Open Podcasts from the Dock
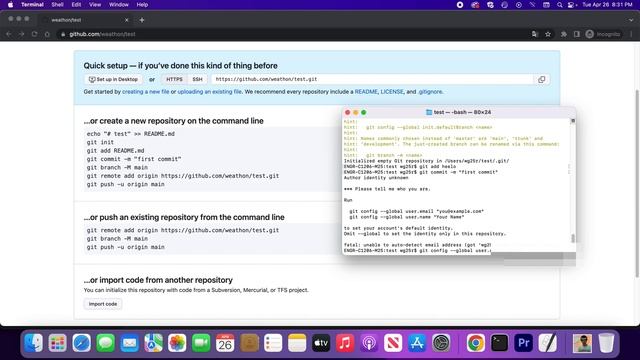This screenshot has height=360, width=640. click(x=369, y=343)
